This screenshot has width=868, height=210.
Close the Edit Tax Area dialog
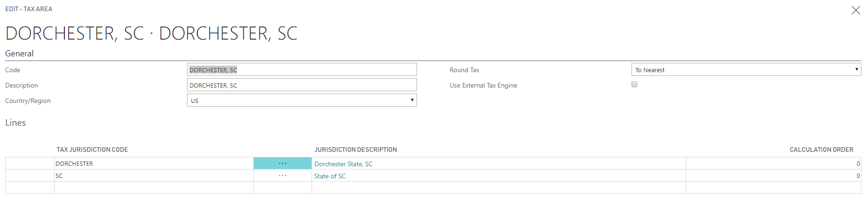[855, 10]
